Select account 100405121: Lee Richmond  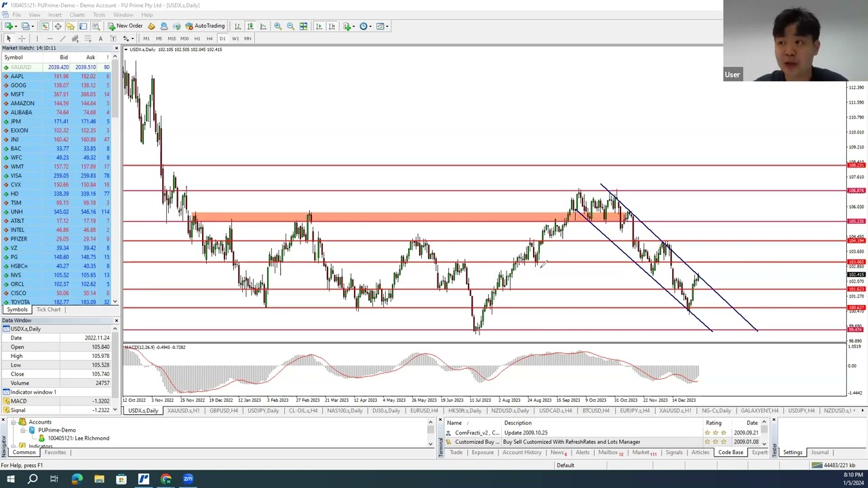(78, 439)
